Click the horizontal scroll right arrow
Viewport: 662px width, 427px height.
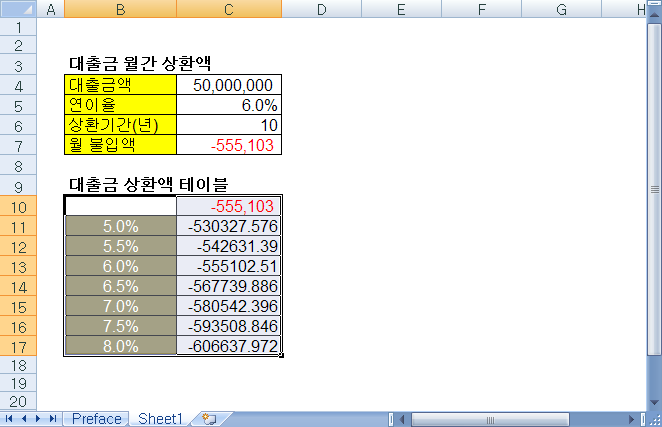(632, 419)
